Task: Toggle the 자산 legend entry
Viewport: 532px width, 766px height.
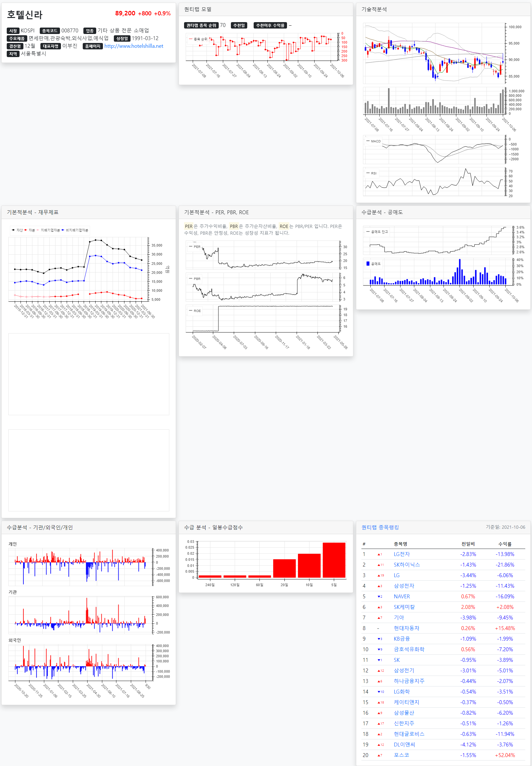Action: [x=17, y=230]
